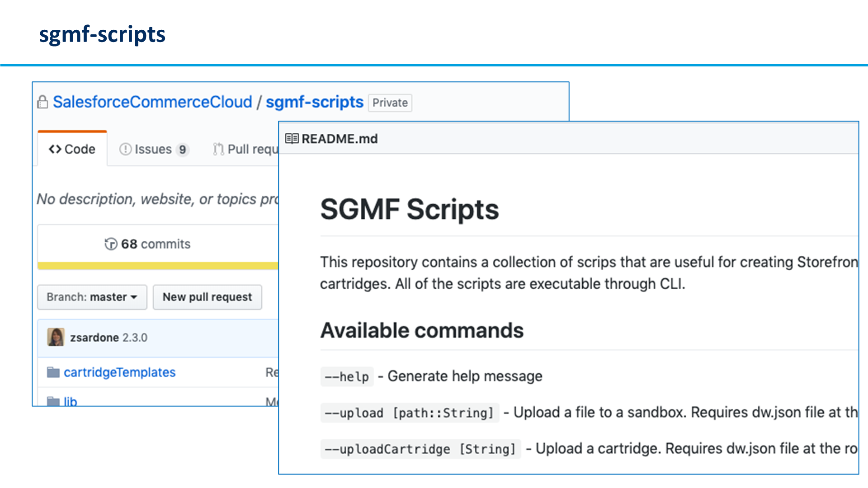This screenshot has height=488, width=868.
Task: Click the README.md book icon
Action: coord(292,139)
